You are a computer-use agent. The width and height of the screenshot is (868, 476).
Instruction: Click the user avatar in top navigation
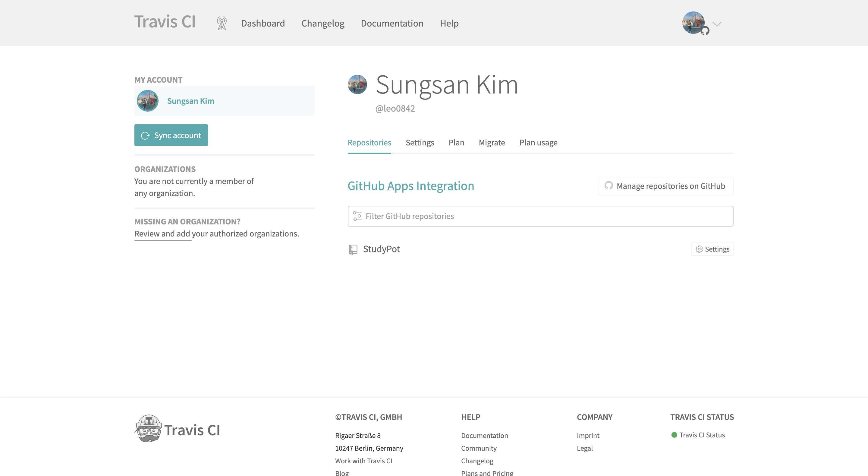693,23
